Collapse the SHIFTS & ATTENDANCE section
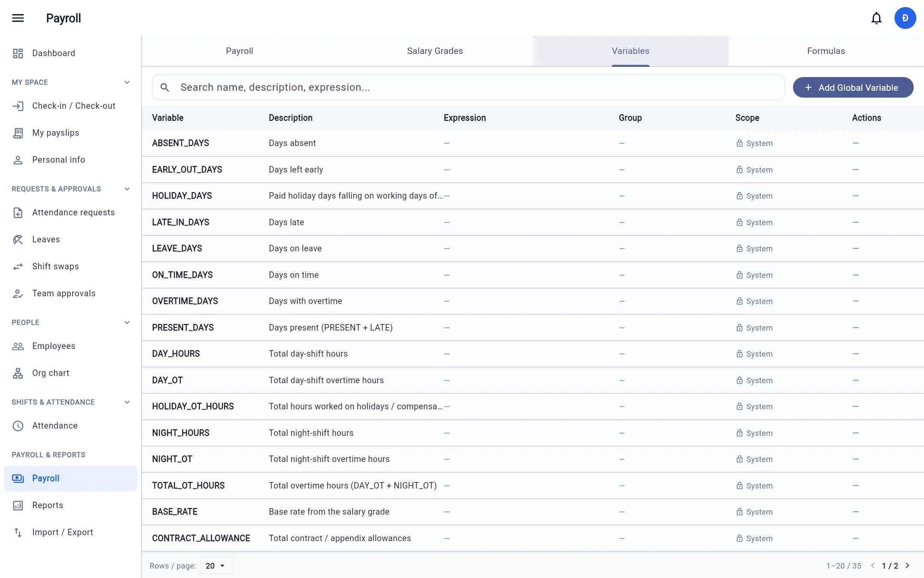Viewport: 924px width, 578px height. pos(127,402)
